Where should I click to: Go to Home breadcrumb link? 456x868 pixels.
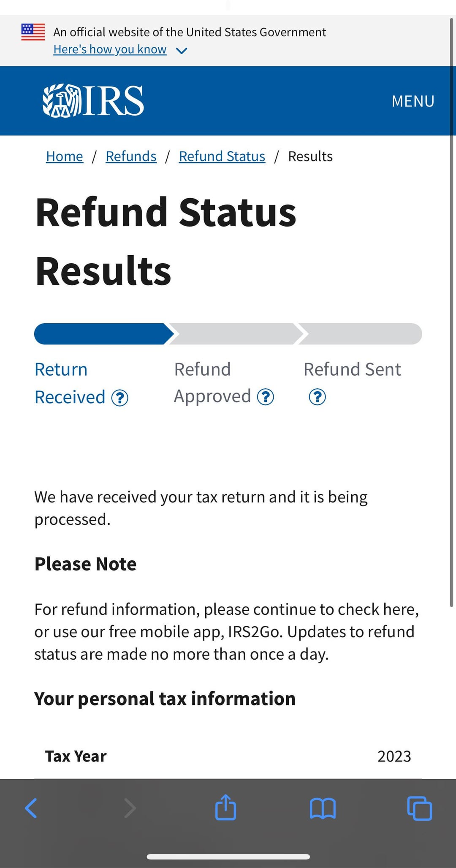click(x=64, y=156)
